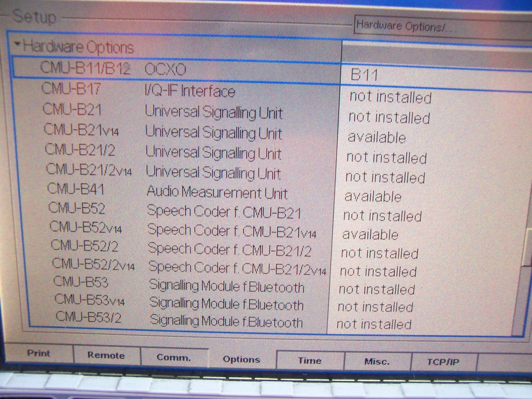Switch to the Comm. tab
Viewport: 532px width, 399px height.
(174, 358)
